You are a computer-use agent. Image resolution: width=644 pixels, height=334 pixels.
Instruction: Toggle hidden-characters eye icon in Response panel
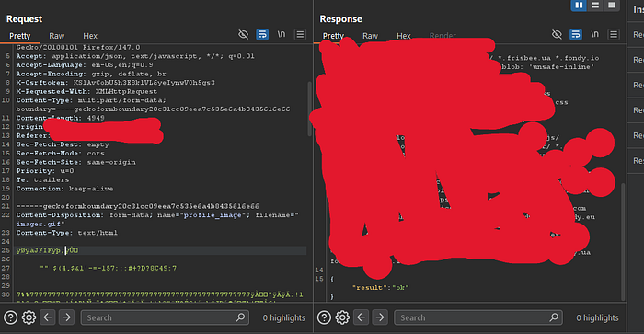[557, 34]
